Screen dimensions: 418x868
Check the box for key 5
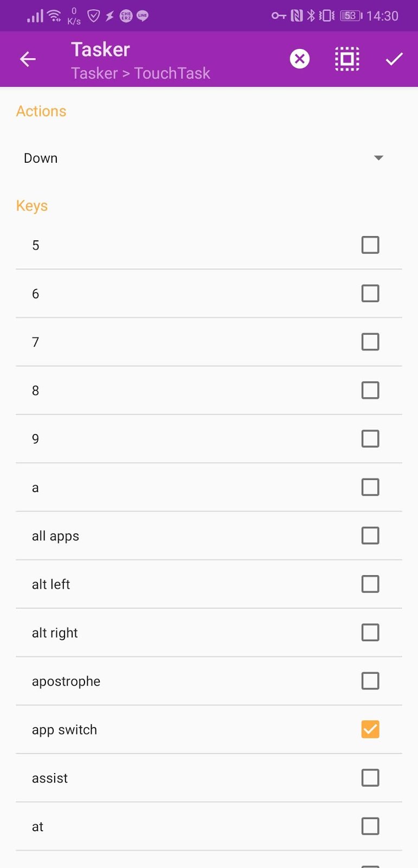[x=370, y=245]
